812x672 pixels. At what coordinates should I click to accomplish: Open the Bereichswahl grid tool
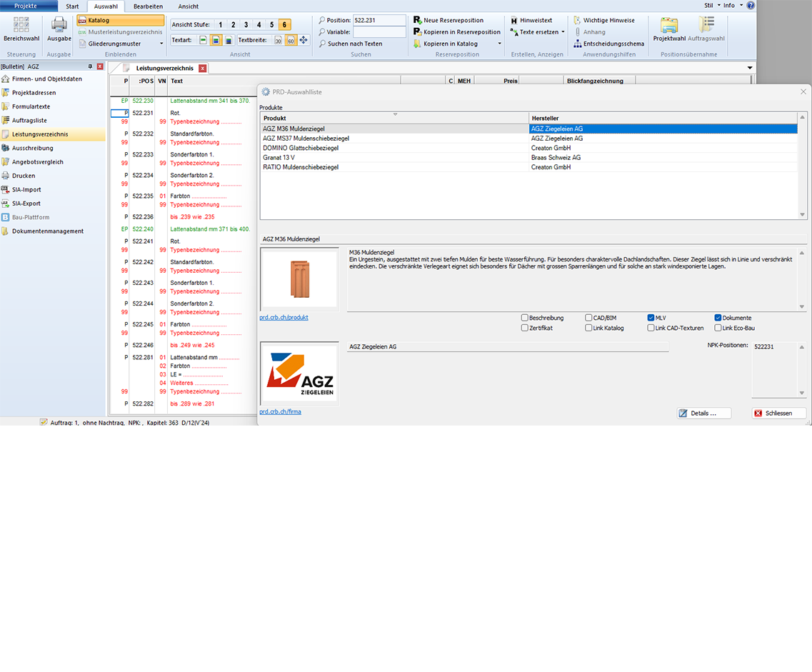tap(21, 29)
